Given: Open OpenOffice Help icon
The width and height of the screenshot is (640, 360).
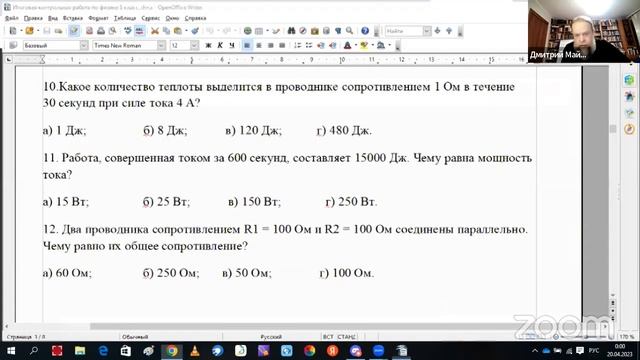Looking at the screenshot, I should coord(365,31).
